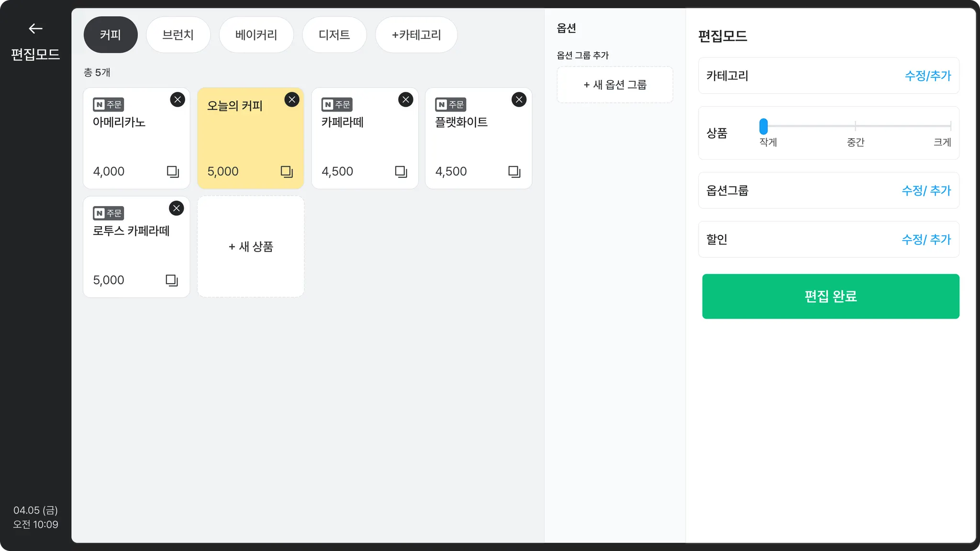980x551 pixels.
Task: Set product size slider to 중간
Action: (855, 126)
